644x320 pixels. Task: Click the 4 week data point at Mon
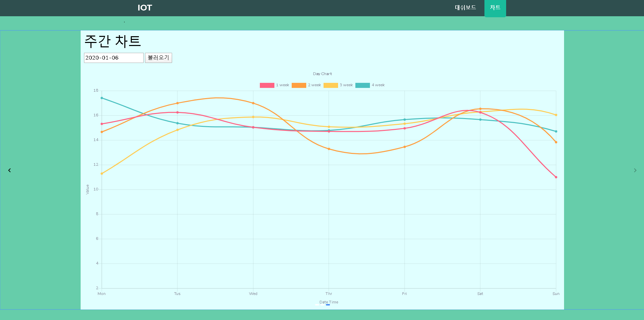coord(102,98)
